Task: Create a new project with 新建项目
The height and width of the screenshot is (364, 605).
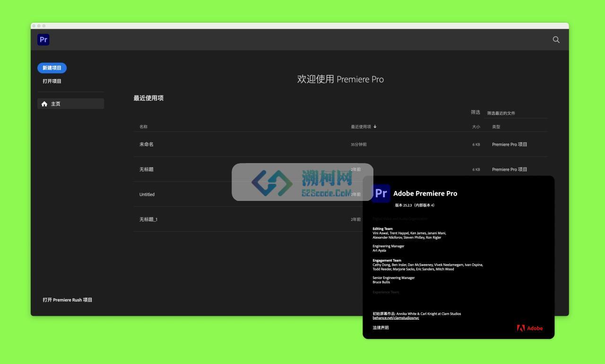Action: (x=52, y=68)
